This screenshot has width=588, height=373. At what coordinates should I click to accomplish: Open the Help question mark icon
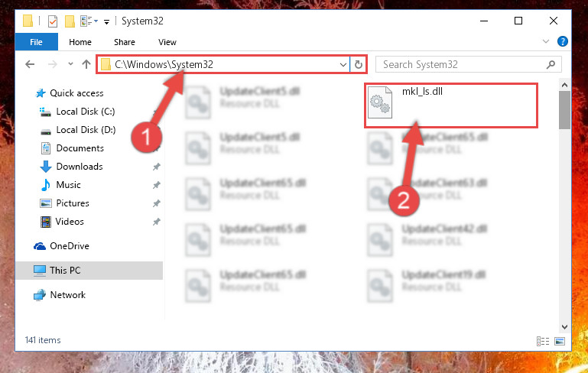click(x=563, y=41)
